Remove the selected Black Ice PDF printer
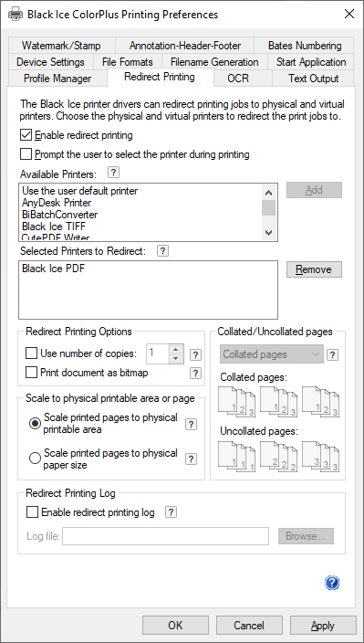 (314, 269)
